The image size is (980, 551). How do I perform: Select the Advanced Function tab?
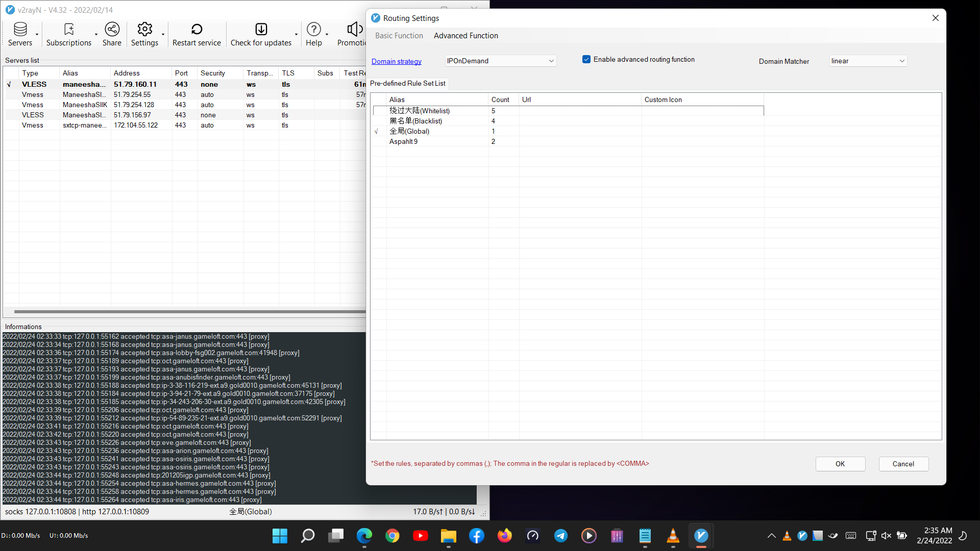tap(465, 36)
